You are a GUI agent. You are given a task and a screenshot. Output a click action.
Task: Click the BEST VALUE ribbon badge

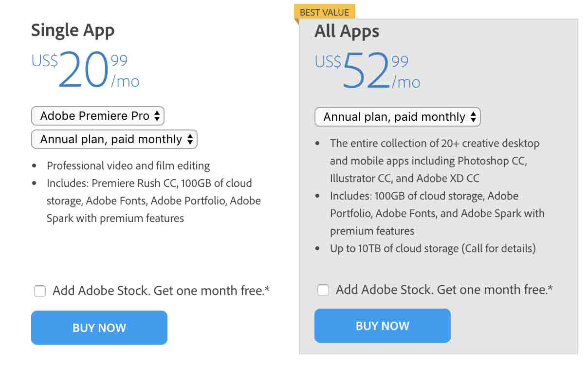324,12
